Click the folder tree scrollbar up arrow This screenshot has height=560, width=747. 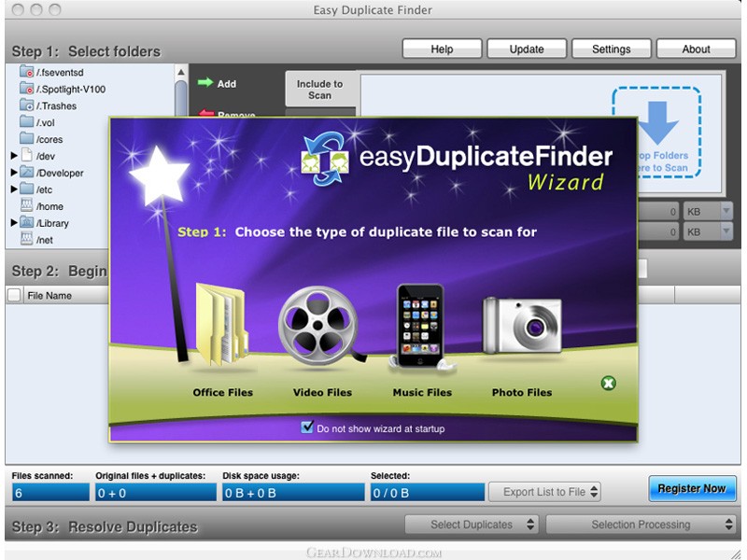[x=181, y=72]
